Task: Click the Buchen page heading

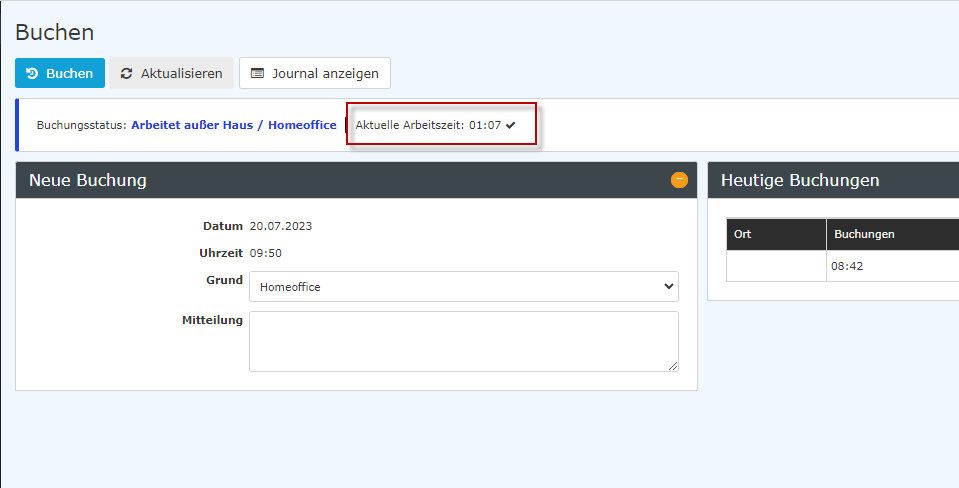Action: [54, 32]
